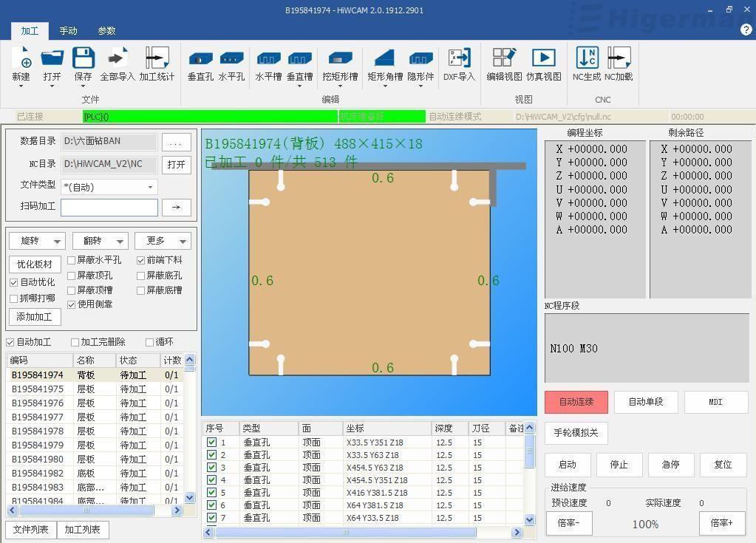756x543 pixels.
Task: Click the 扫码加工 arrow button
Action: [x=176, y=207]
